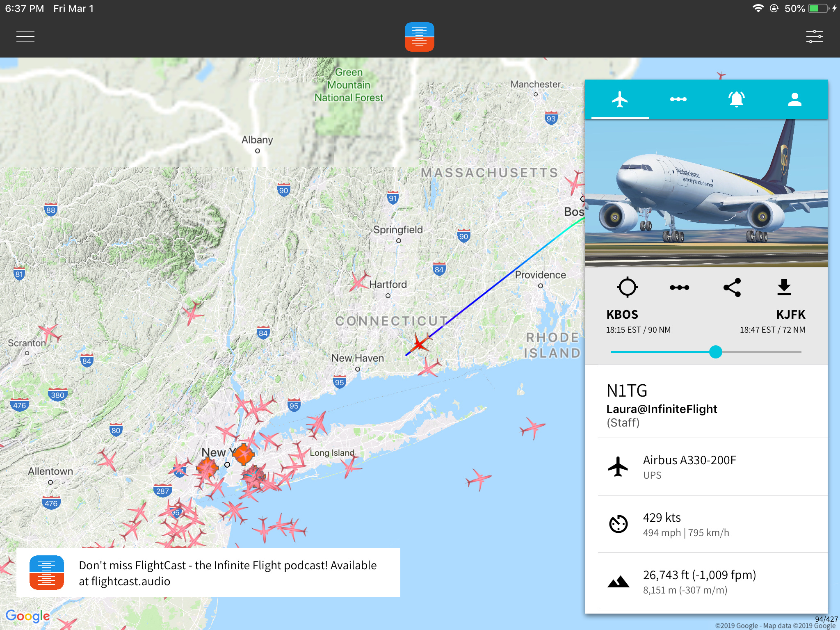
Task: Download flight data
Action: (784, 287)
